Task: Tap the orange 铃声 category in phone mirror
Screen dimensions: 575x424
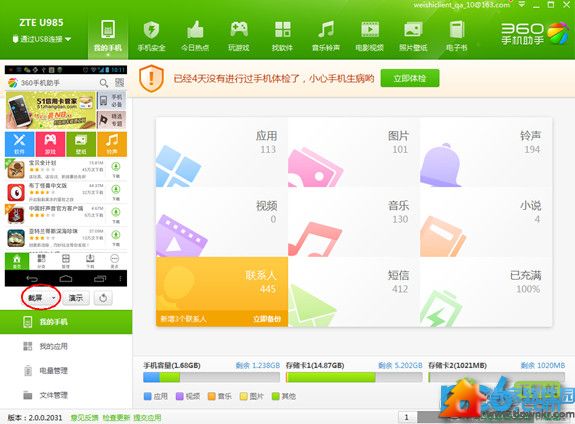Action: pos(112,144)
